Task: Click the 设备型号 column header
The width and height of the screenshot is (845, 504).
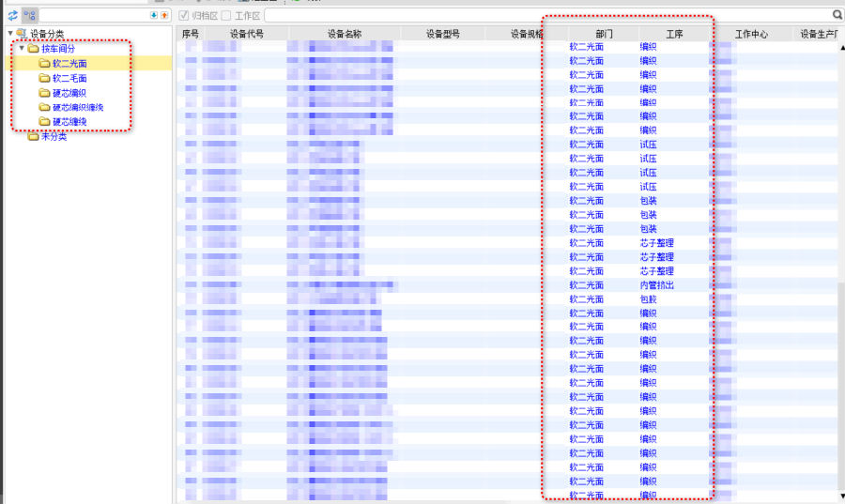Action: [443, 34]
